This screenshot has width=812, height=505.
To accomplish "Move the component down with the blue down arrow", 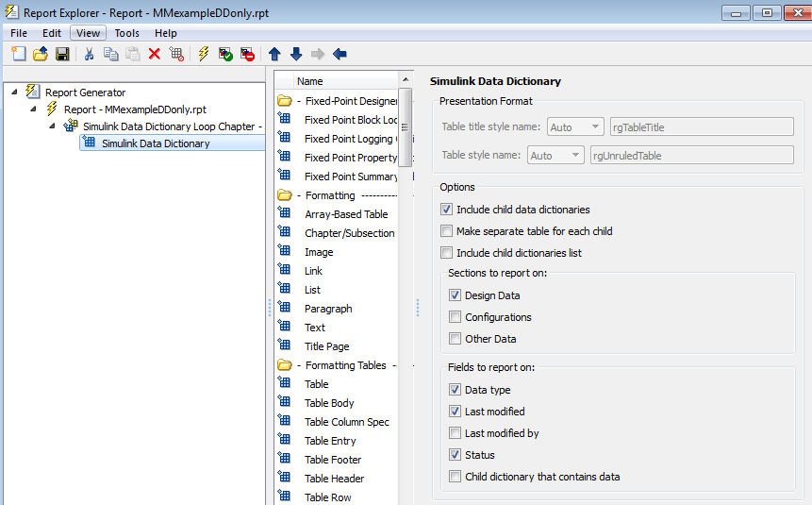I will click(x=296, y=54).
